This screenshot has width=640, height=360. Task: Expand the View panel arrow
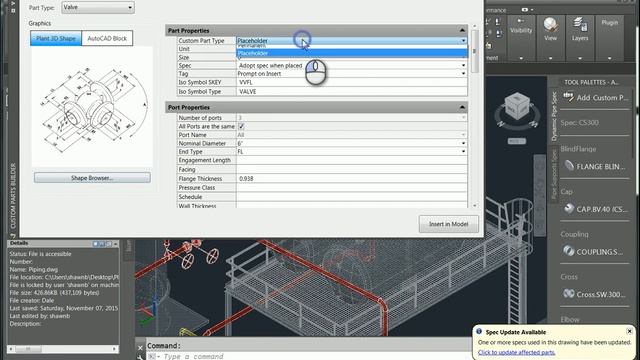point(551,58)
